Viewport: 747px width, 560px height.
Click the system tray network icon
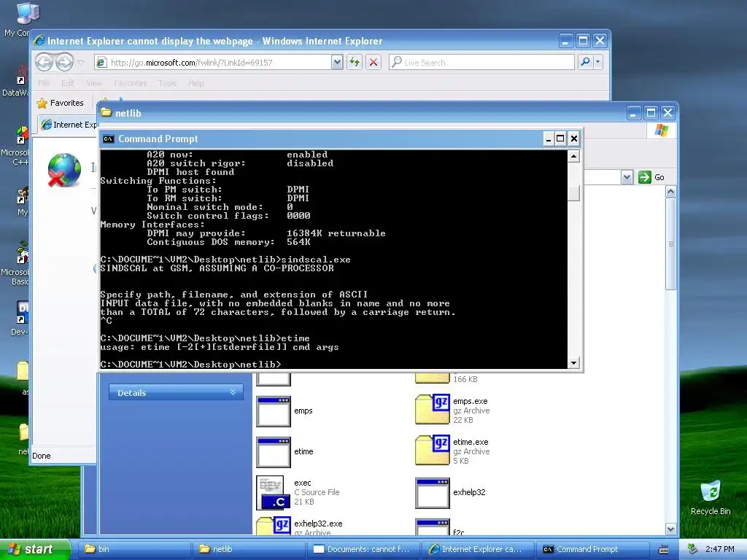coord(693,549)
